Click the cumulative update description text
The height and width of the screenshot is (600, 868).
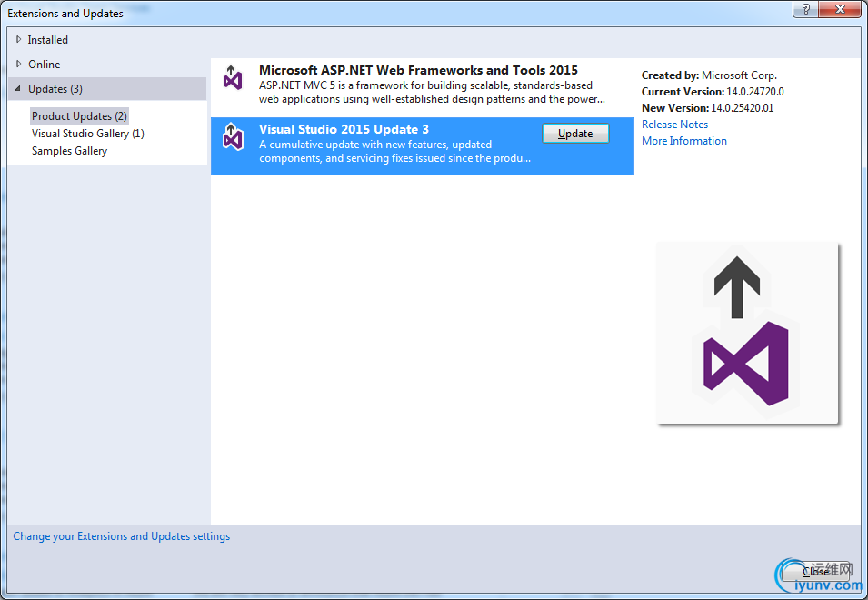point(394,151)
